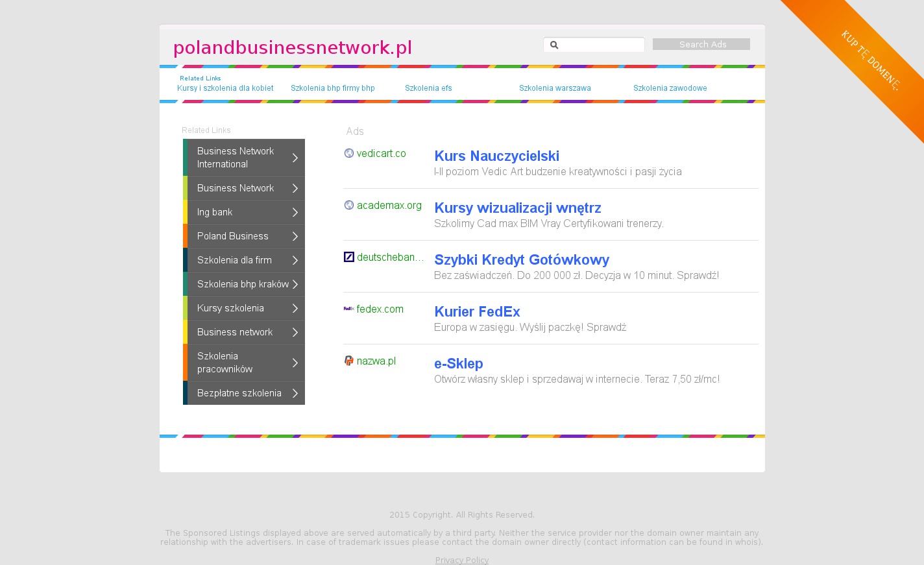Expand the Szkolenia pracowników sidebar item

tap(295, 363)
